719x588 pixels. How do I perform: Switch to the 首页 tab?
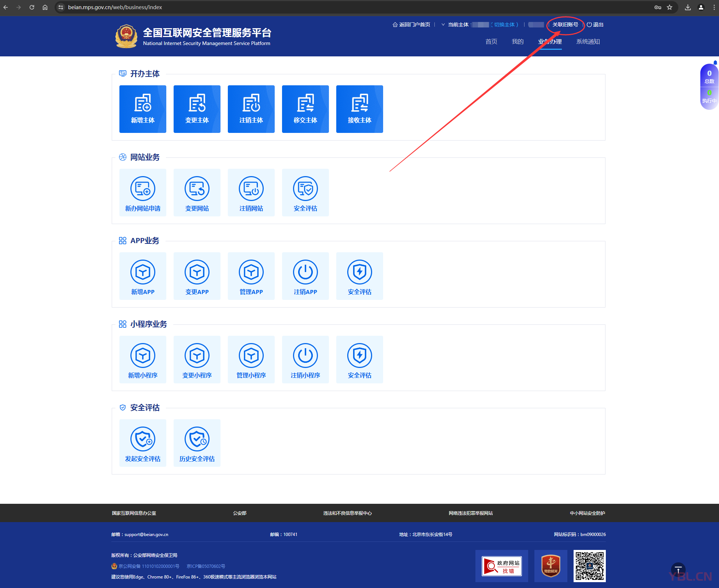(x=491, y=41)
